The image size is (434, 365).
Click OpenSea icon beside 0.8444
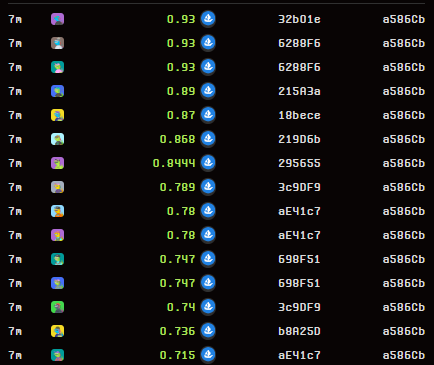click(x=208, y=163)
